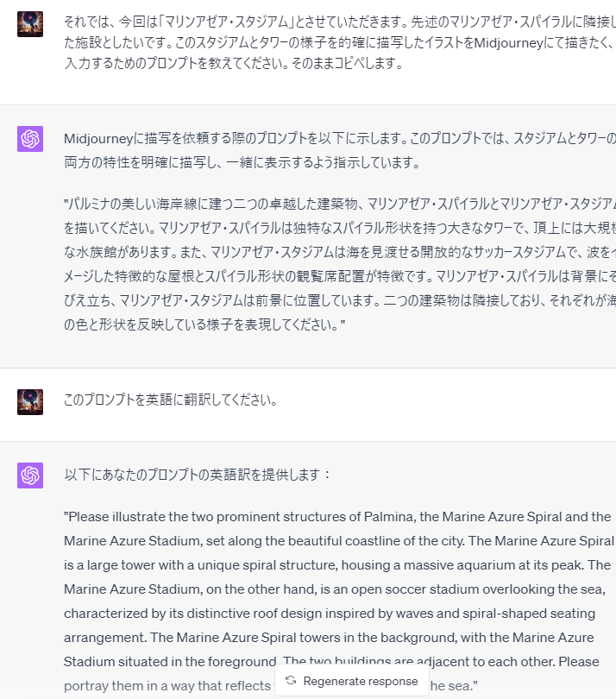
Task: Regenerate the response using the bottom button
Action: 352,681
